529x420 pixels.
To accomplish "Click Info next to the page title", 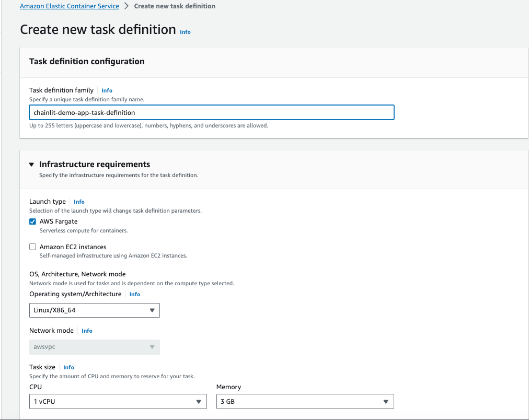I will pyautogui.click(x=185, y=32).
